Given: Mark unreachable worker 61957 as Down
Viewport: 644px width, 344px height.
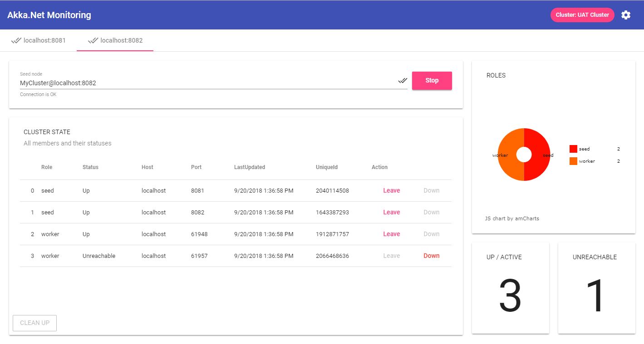Looking at the screenshot, I should (431, 256).
